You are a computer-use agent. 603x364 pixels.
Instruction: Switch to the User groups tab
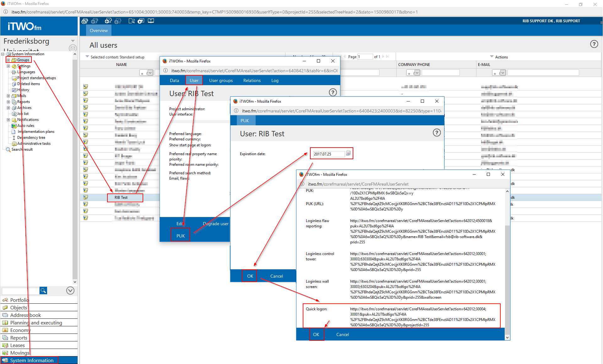click(221, 80)
